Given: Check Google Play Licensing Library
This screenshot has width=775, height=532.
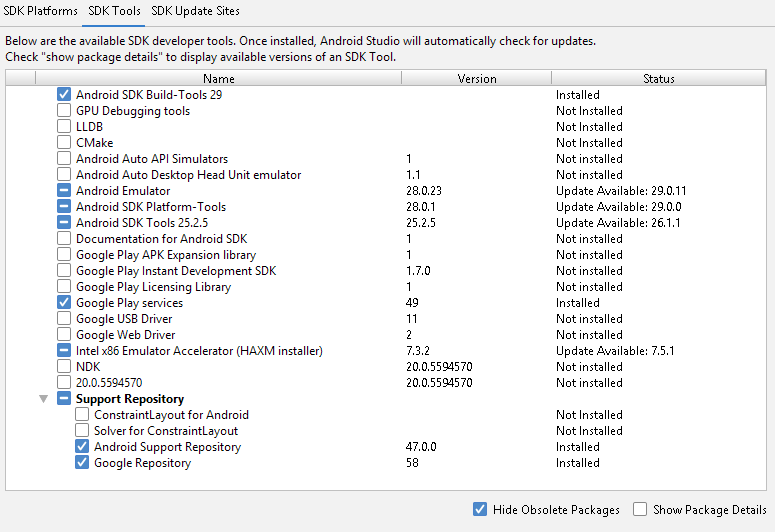Looking at the screenshot, I should pyautogui.click(x=64, y=286).
